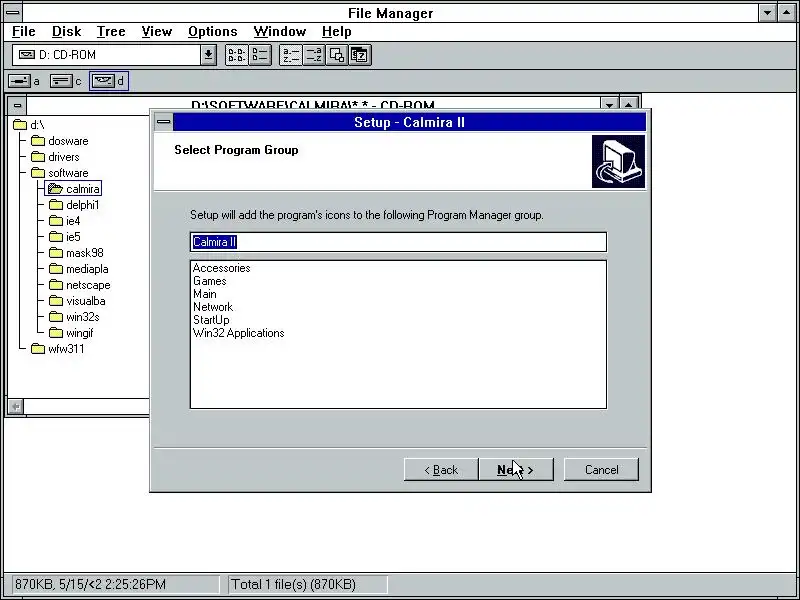Click the sort by size toolbar icon

click(x=337, y=55)
